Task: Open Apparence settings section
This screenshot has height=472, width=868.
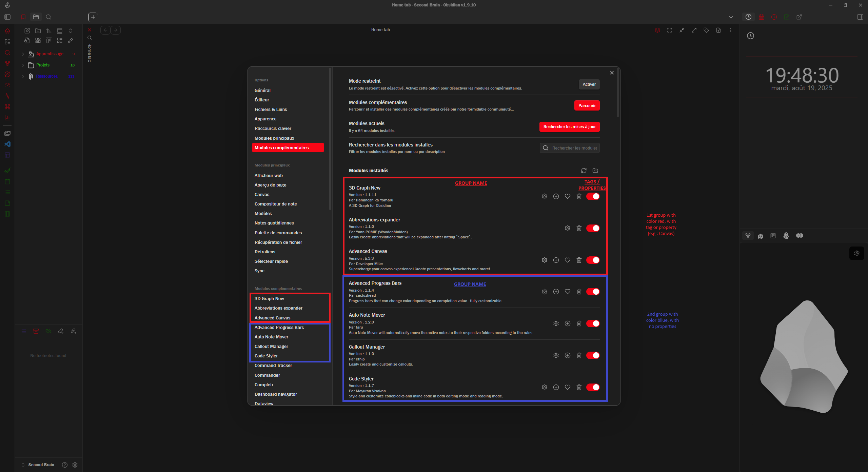Action: tap(265, 119)
